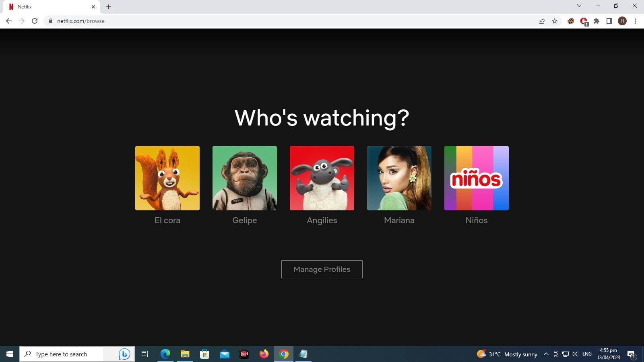The width and height of the screenshot is (644, 362).
Task: Select the Niños kids profile tile
Action: [477, 178]
